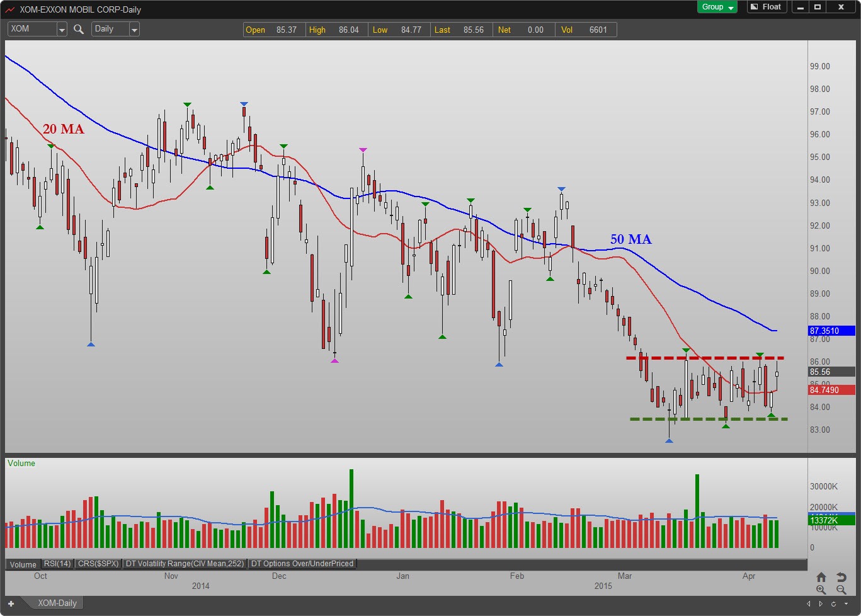The image size is (861, 616).
Task: Click the 30000K volume axis label
Action: (x=824, y=487)
